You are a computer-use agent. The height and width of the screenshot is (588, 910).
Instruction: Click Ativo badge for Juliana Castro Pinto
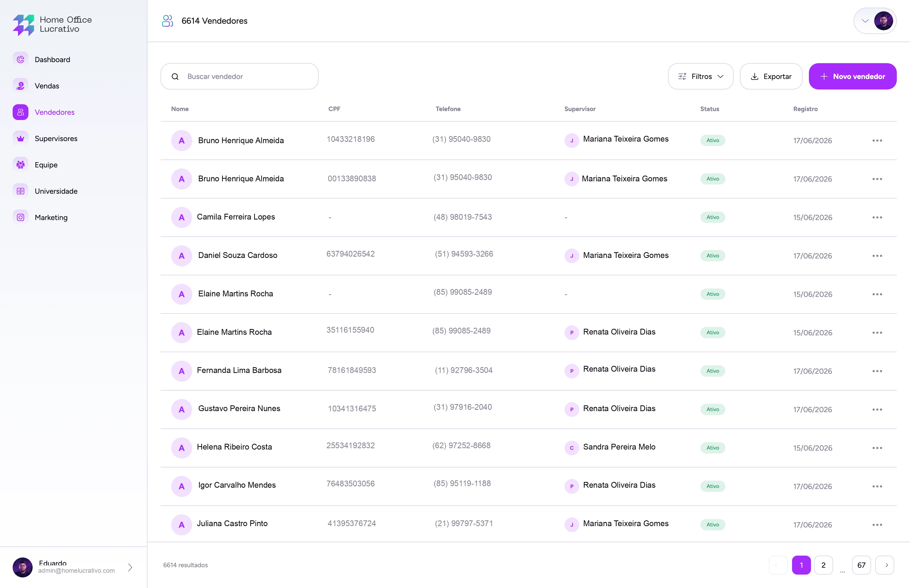(713, 525)
